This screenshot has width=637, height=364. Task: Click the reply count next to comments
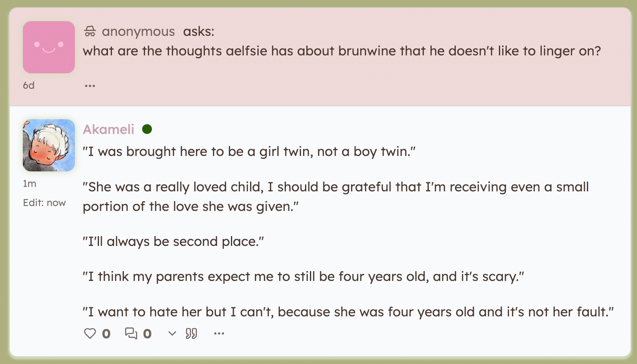tap(147, 334)
